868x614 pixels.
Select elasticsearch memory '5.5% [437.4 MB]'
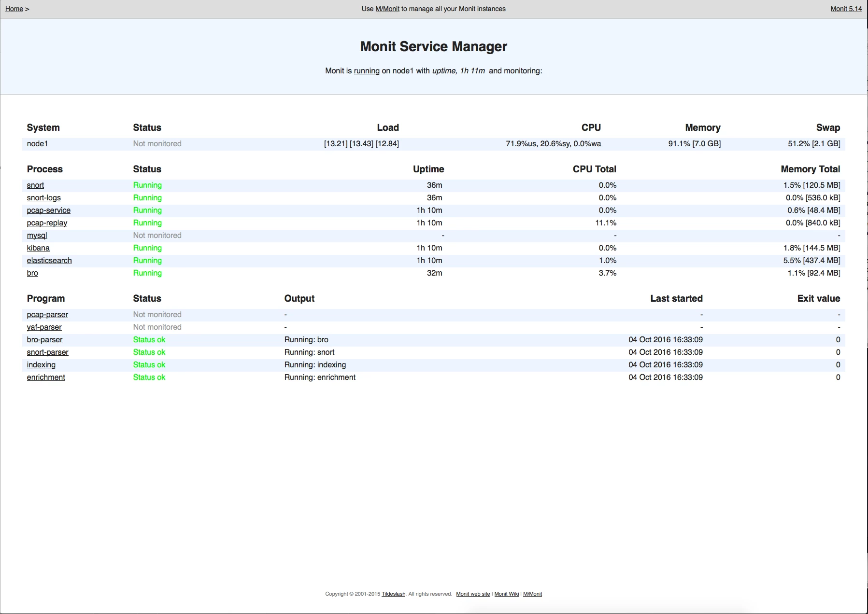[812, 260]
